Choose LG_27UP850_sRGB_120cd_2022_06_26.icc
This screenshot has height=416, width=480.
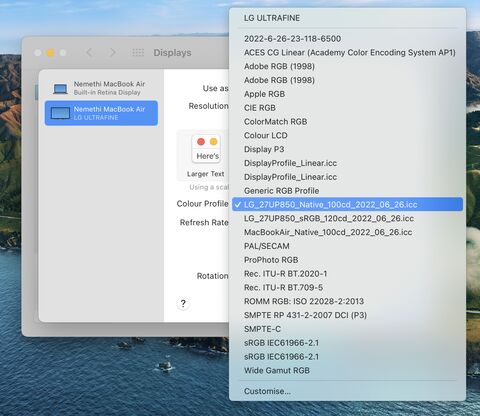coord(347,218)
